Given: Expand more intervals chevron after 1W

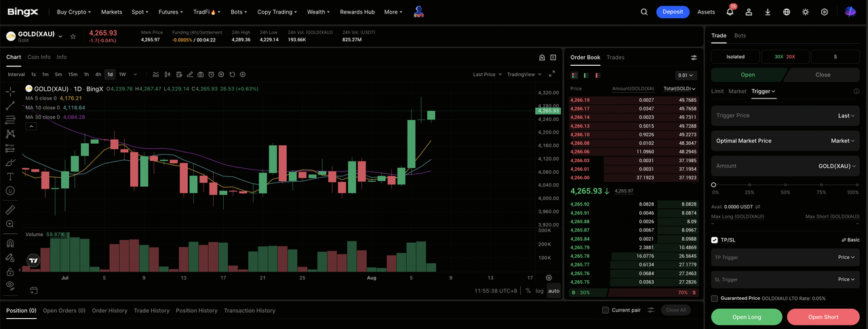Looking at the screenshot, I should click(x=135, y=75).
